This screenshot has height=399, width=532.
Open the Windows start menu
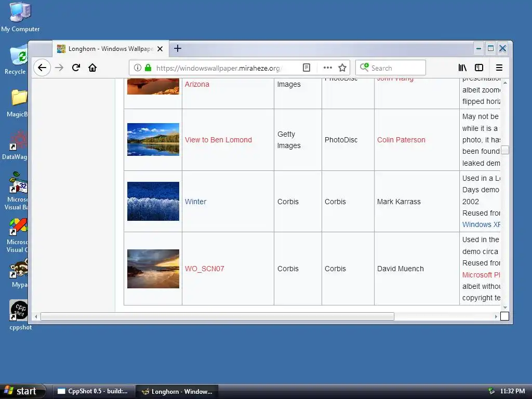(x=22, y=391)
